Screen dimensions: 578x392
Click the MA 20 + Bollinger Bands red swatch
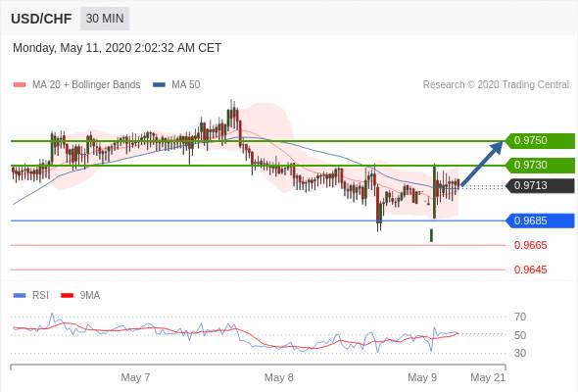point(20,85)
